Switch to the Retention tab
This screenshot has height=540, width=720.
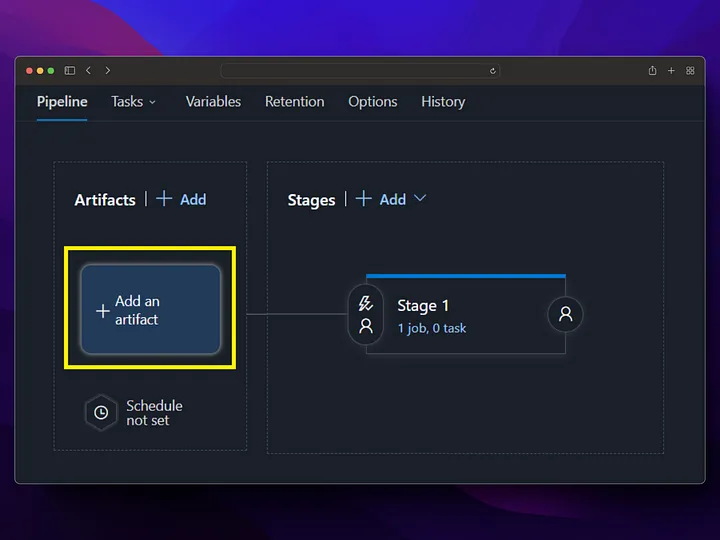(x=294, y=101)
